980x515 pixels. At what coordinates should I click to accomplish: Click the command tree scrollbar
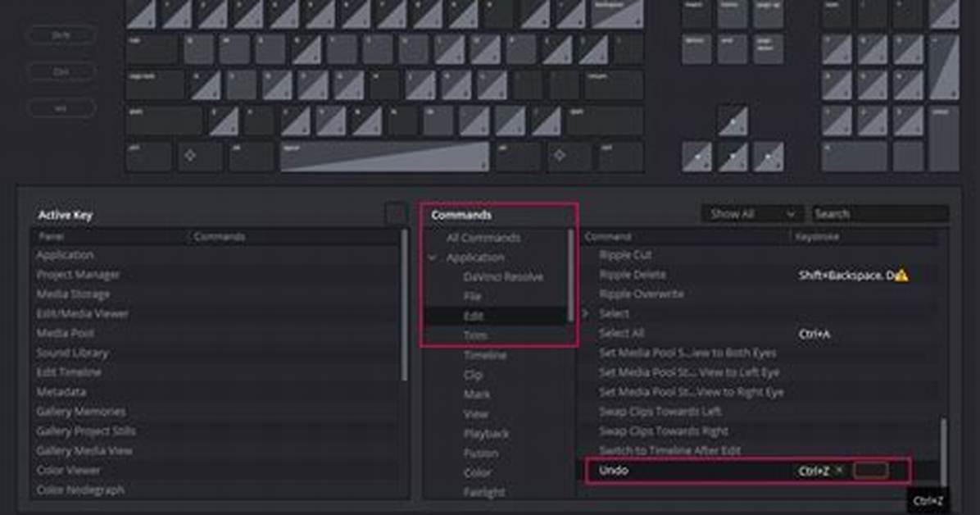(570, 276)
